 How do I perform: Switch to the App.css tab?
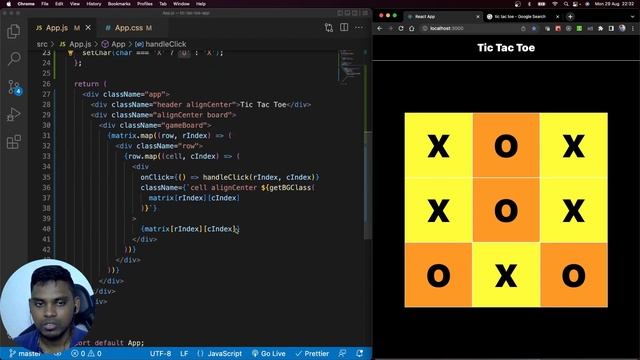coord(129,28)
